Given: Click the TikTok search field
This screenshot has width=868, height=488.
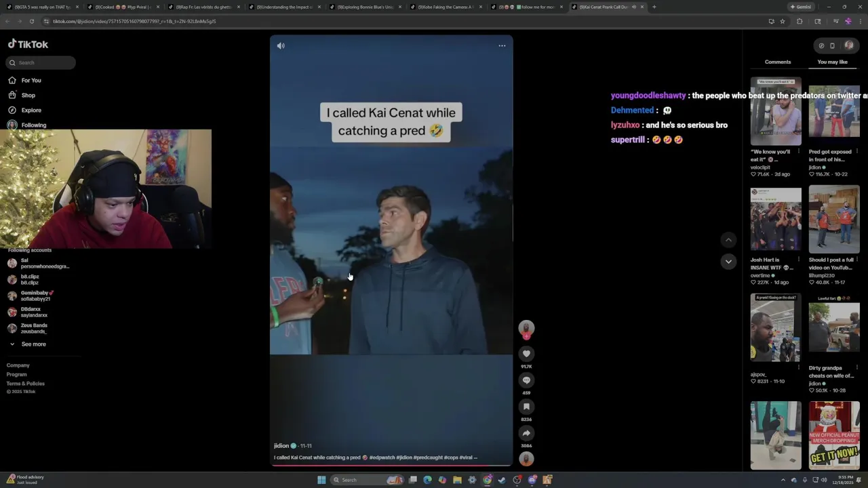Looking at the screenshot, I should coord(41,62).
